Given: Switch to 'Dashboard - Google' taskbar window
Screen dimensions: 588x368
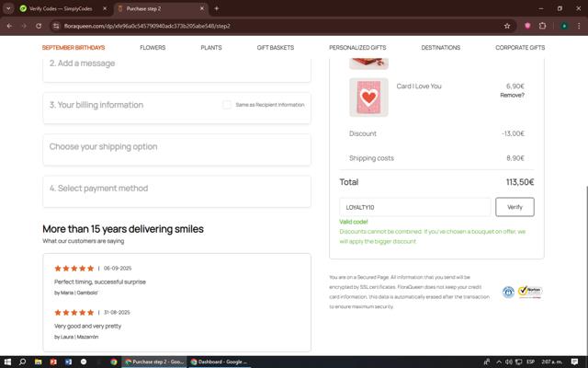Looking at the screenshot, I should pos(219,362).
